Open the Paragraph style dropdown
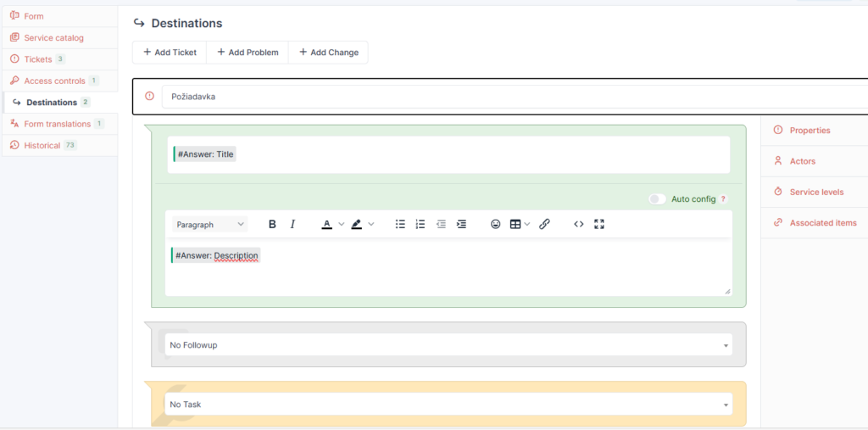The height and width of the screenshot is (430, 868). 209,224
